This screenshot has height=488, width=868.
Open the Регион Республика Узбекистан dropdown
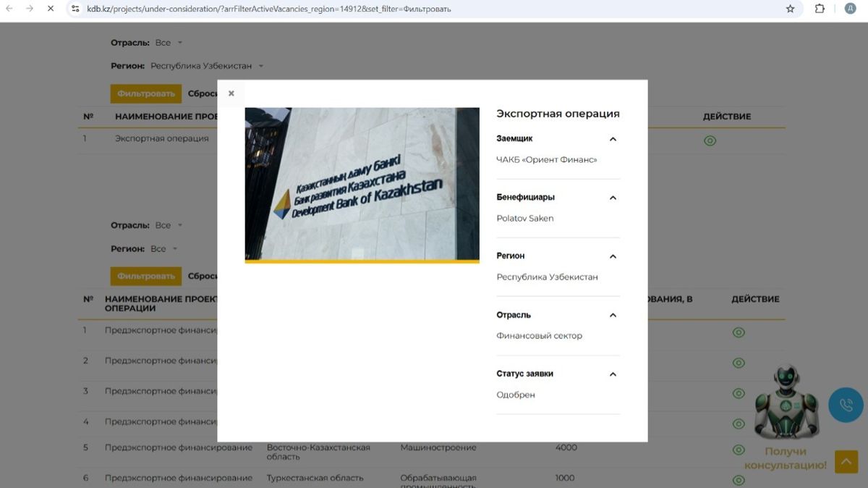[x=206, y=66]
